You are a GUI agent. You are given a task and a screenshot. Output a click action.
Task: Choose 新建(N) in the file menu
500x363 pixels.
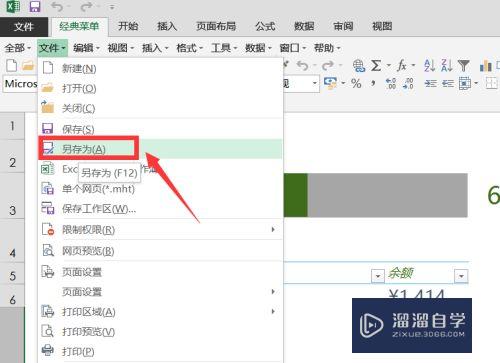pyautogui.click(x=160, y=68)
